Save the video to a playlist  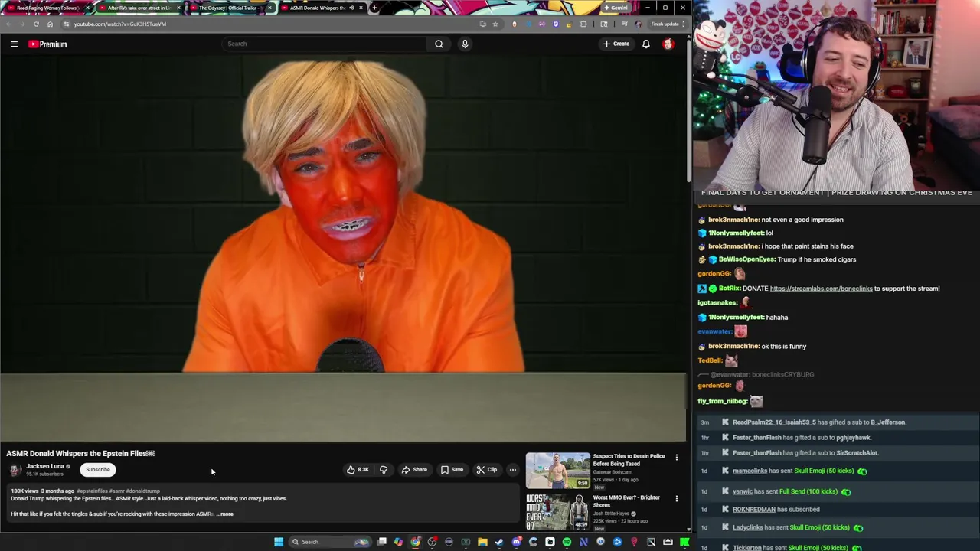tap(452, 470)
